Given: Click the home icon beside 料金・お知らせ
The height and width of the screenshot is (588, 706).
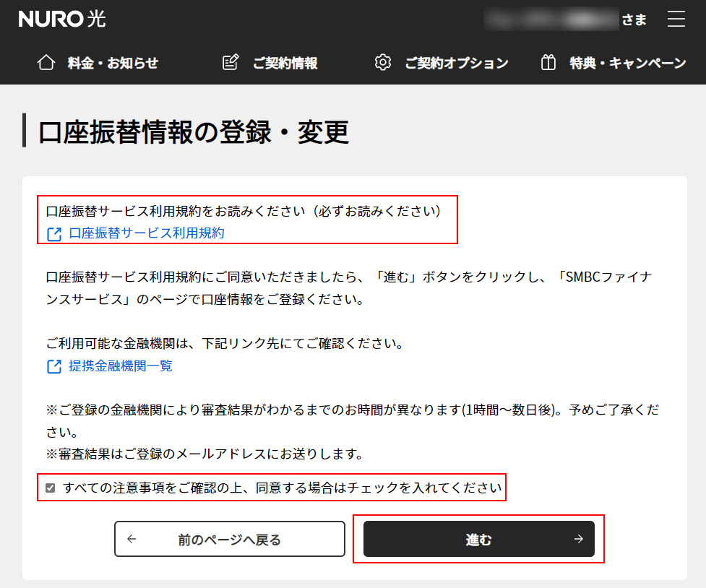Looking at the screenshot, I should tap(46, 63).
